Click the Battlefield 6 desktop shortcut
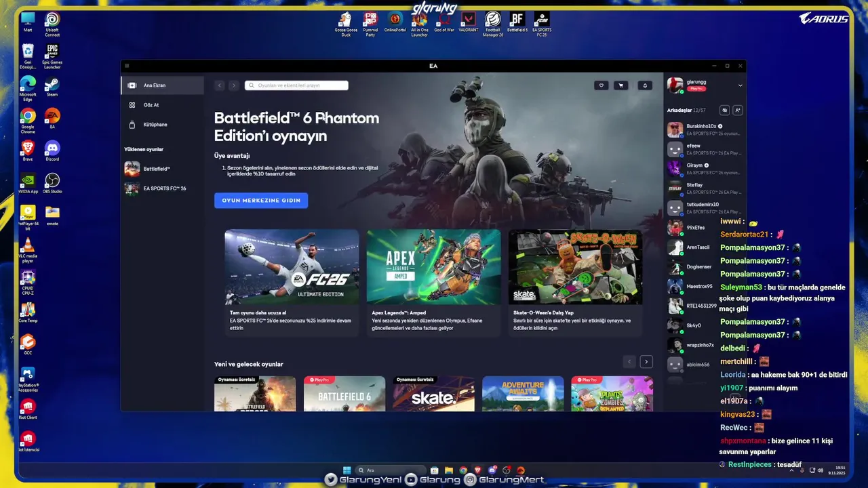The image size is (868, 488). (x=517, y=22)
